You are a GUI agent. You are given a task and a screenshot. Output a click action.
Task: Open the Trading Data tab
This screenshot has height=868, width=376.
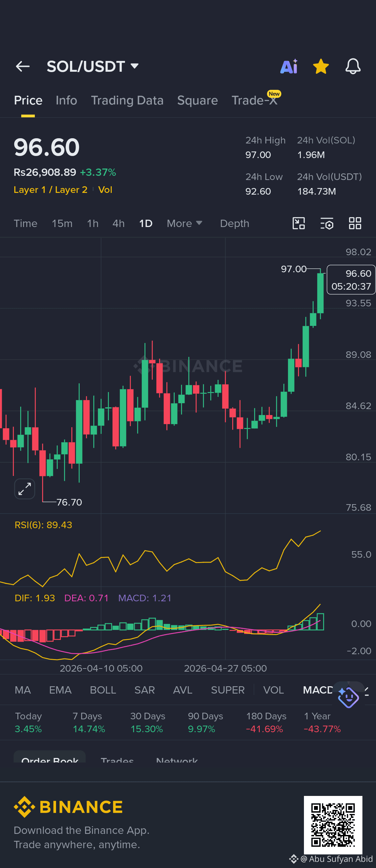tap(127, 100)
